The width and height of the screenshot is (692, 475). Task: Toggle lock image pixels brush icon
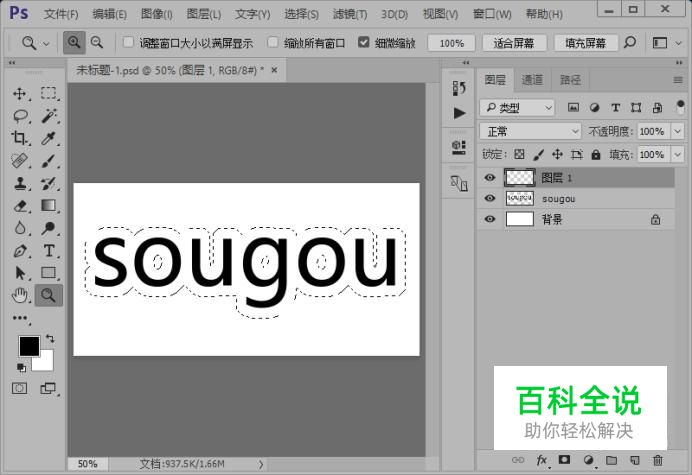[538, 154]
